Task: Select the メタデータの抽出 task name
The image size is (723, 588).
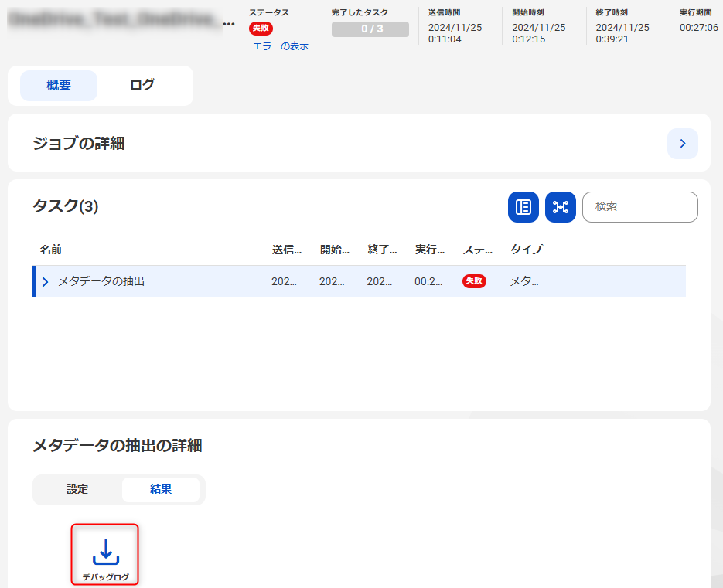Action: coord(101,281)
